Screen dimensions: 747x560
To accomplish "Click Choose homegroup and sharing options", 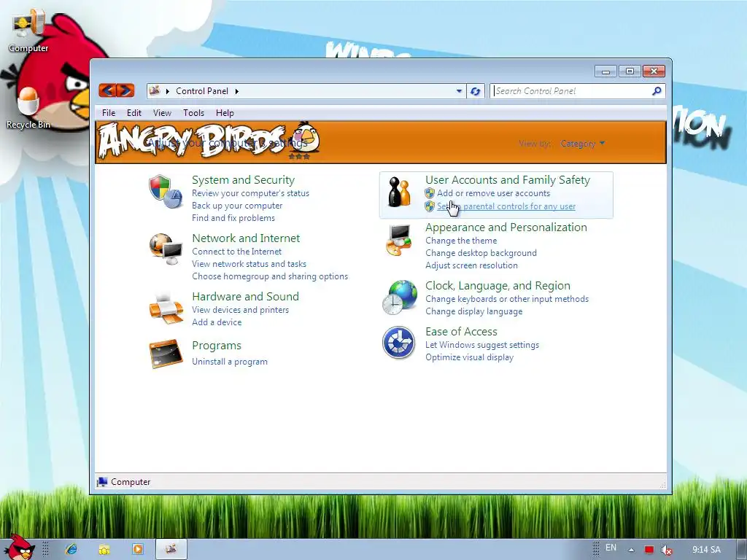I will (x=270, y=276).
